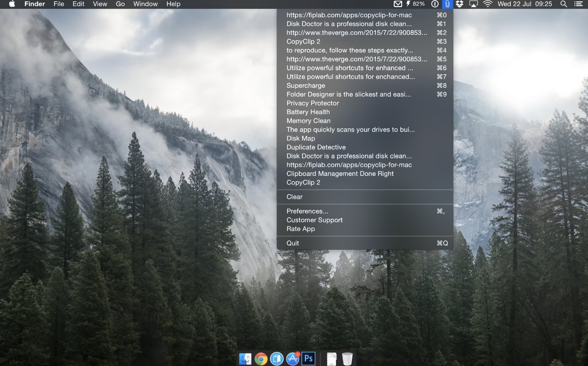The width and height of the screenshot is (588, 366).
Task: Quit CopyClip from the menu
Action: point(293,243)
